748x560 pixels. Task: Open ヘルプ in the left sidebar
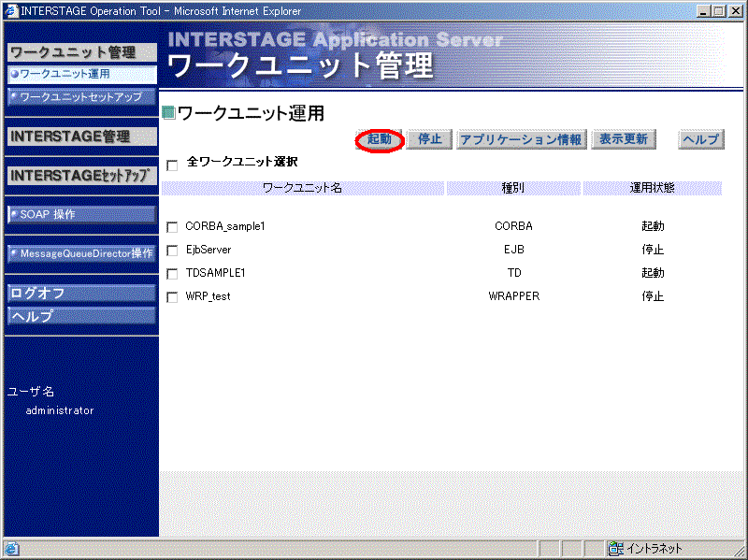click(80, 316)
